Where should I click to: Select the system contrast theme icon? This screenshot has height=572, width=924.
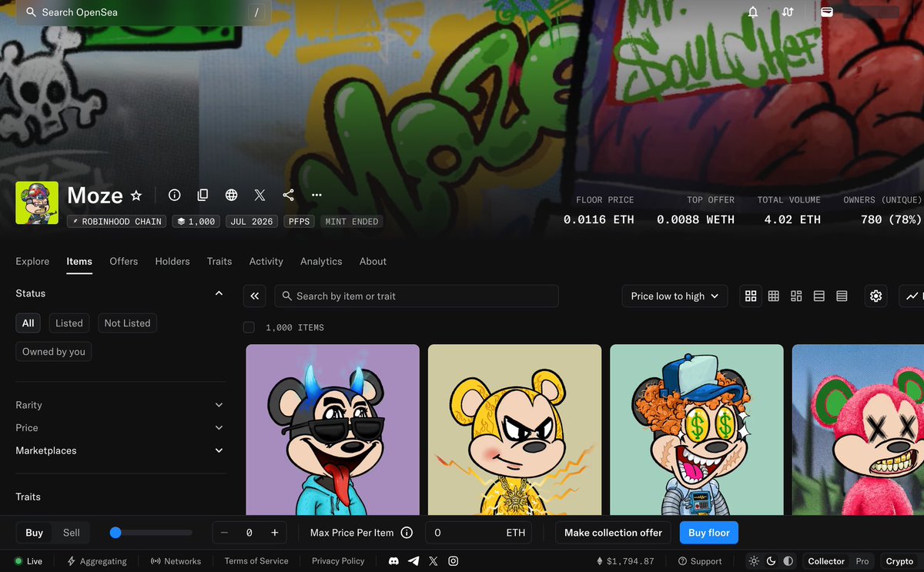[786, 561]
